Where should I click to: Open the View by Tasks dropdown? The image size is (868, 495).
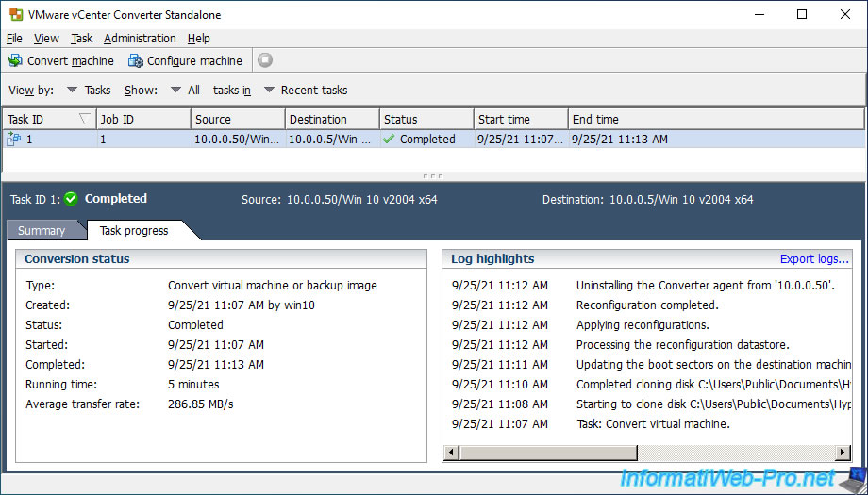[73, 91]
